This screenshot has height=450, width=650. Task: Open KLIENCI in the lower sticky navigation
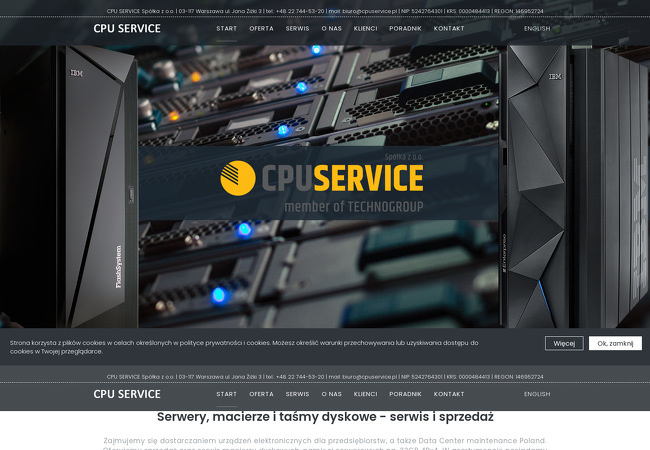pos(365,394)
